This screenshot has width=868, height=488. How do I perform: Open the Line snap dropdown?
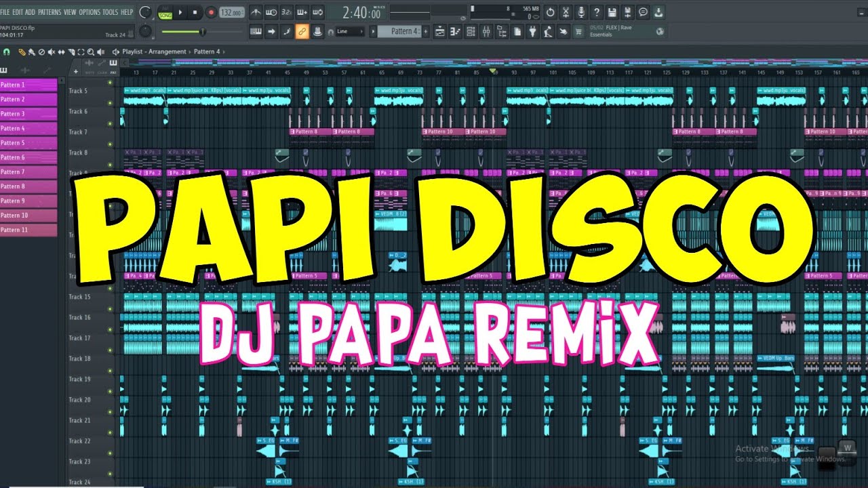[x=350, y=31]
